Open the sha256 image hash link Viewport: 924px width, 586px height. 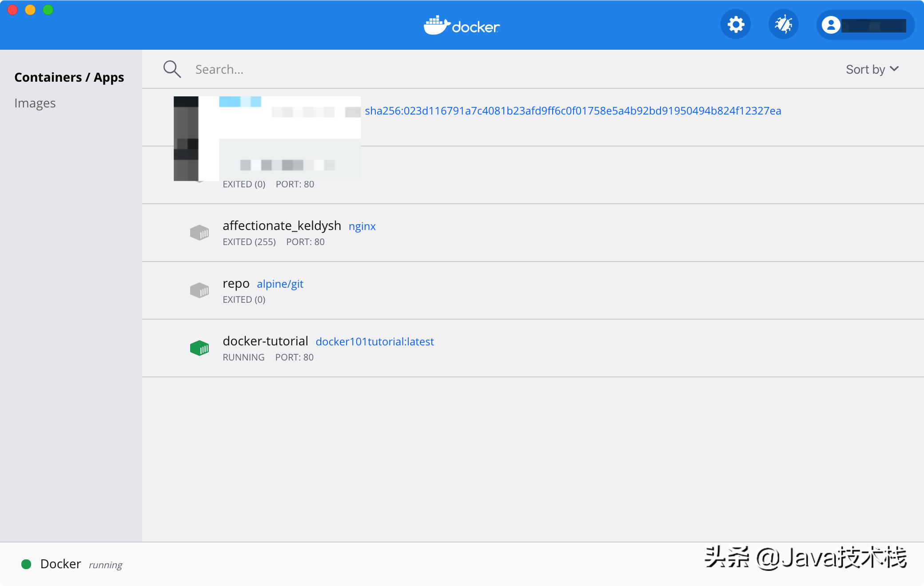573,111
